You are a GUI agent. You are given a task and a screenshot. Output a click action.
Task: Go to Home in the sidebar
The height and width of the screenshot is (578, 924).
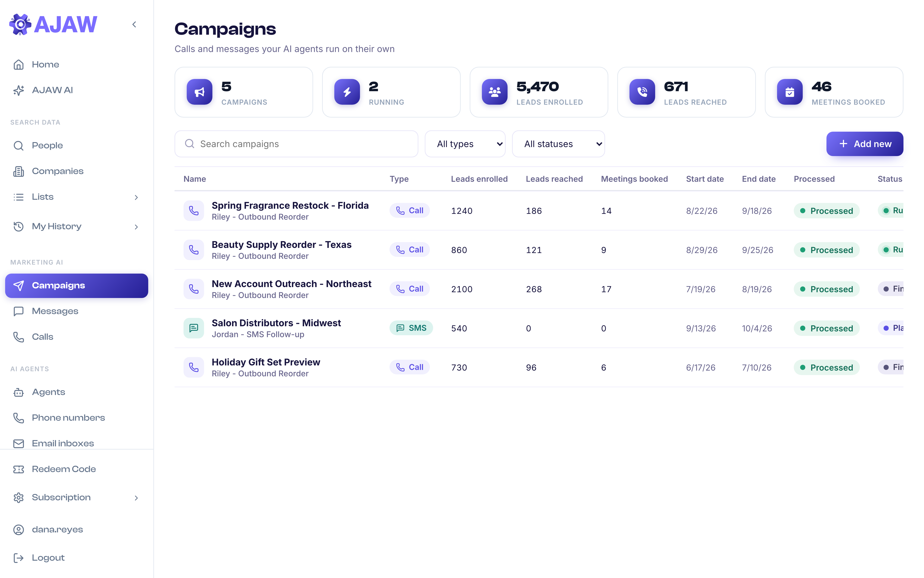pyautogui.click(x=76, y=65)
